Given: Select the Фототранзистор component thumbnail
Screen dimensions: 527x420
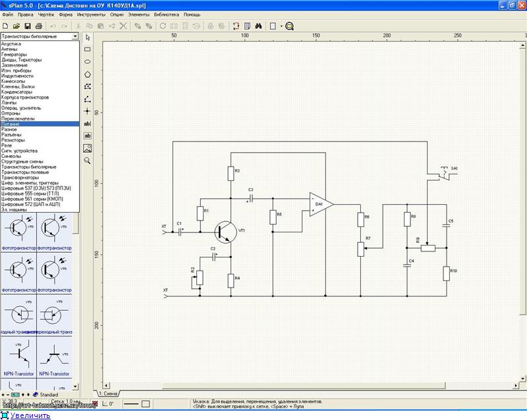Looking at the screenshot, I should (18, 230).
